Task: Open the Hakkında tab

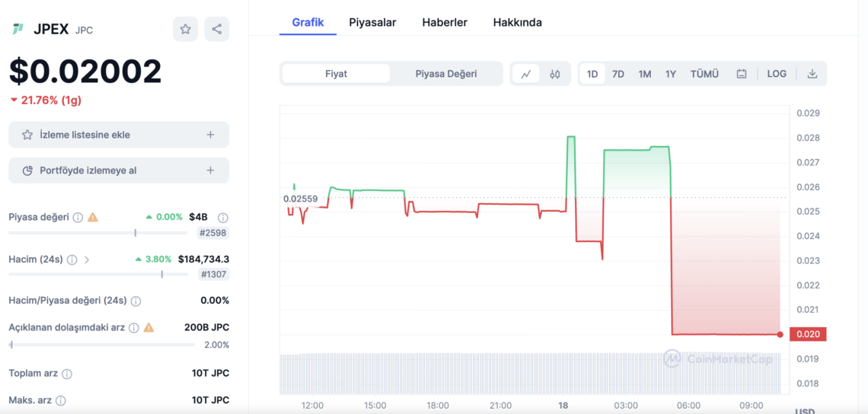Action: [x=518, y=23]
